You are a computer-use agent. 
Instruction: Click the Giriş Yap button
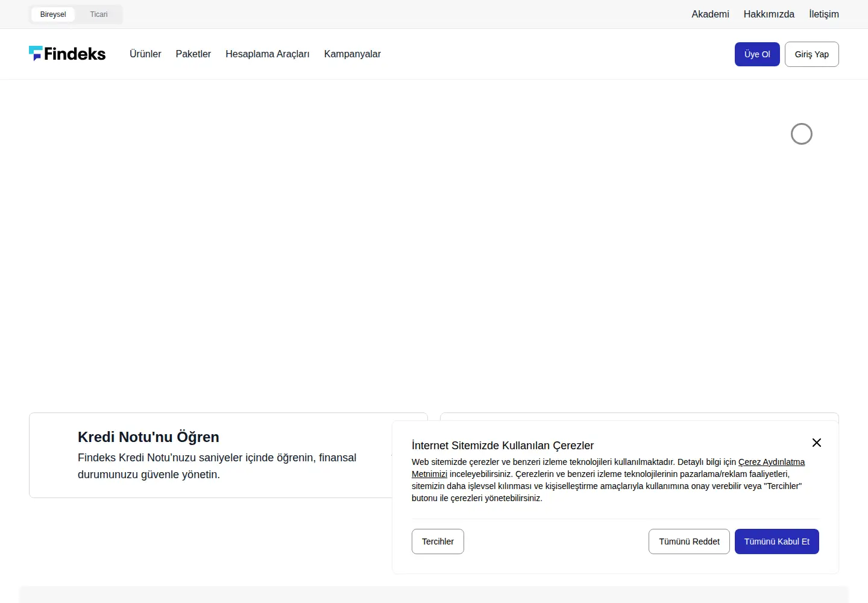tap(812, 54)
